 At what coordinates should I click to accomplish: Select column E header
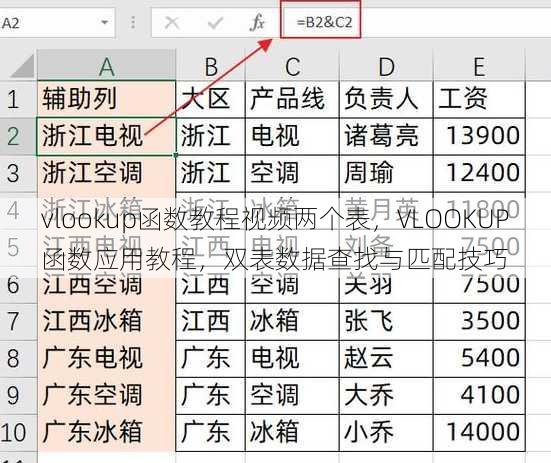coord(479,66)
